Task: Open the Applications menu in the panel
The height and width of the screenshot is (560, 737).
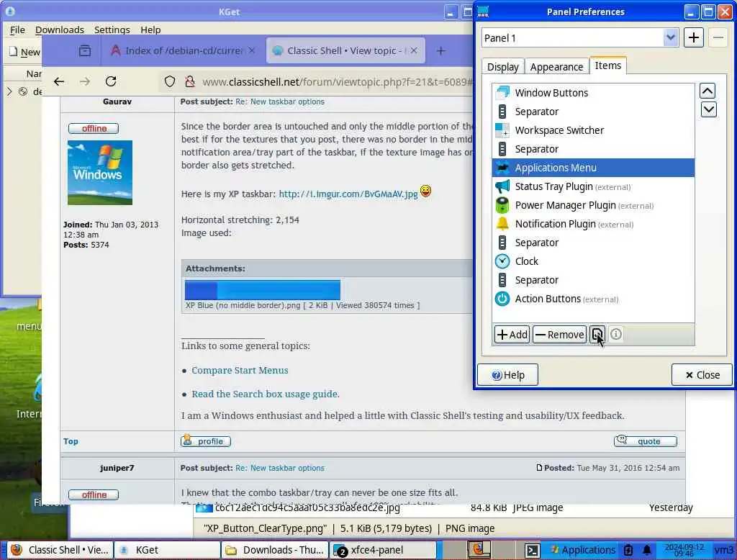Action: 582,550
